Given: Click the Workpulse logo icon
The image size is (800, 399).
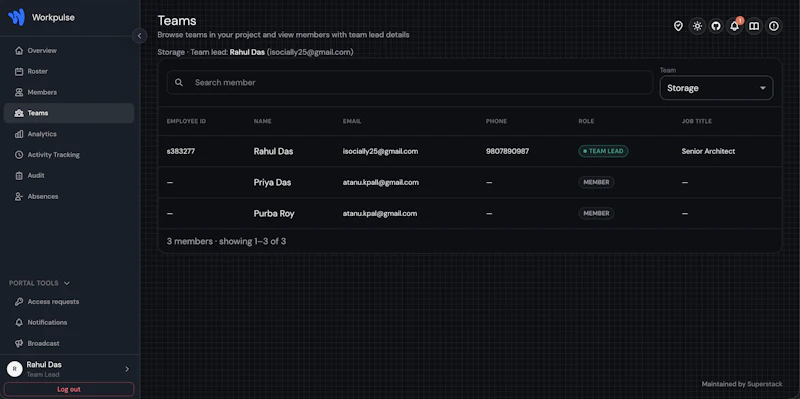Looking at the screenshot, I should 16,17.
